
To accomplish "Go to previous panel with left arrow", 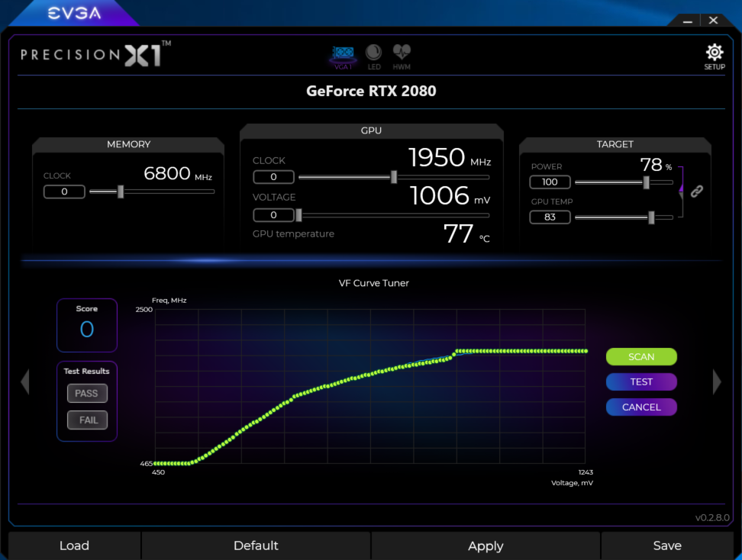I will coord(25,381).
